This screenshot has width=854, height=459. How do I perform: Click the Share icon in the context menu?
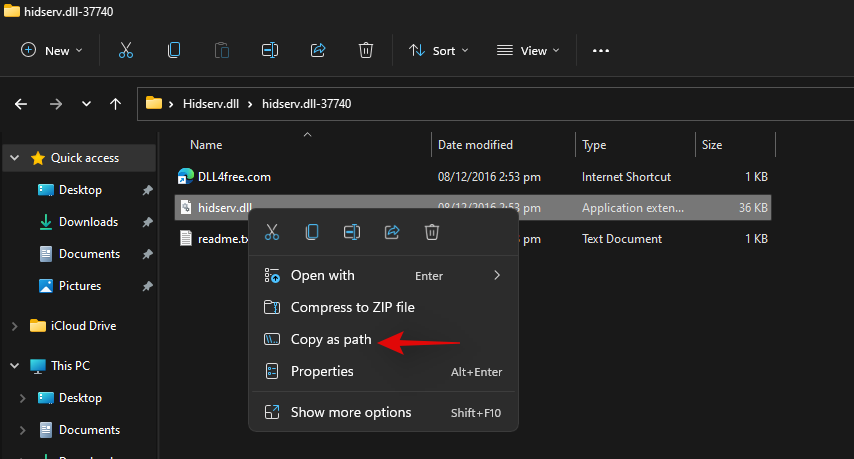(x=392, y=232)
